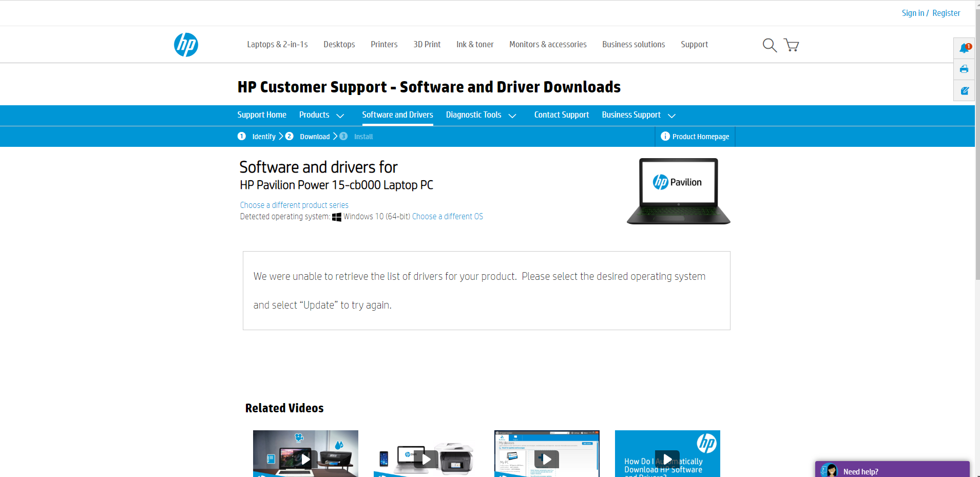Click the HP logo in header
The height and width of the screenshot is (477, 980).
coord(186,45)
